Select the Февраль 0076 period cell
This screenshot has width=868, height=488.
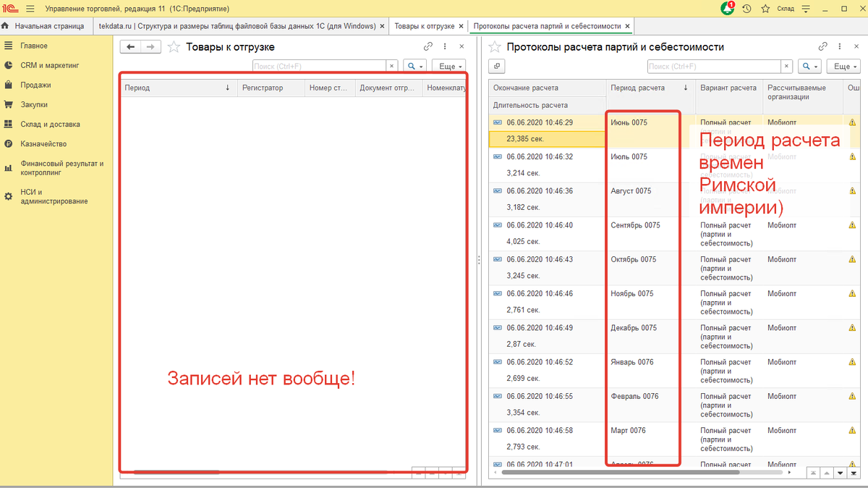(x=651, y=405)
